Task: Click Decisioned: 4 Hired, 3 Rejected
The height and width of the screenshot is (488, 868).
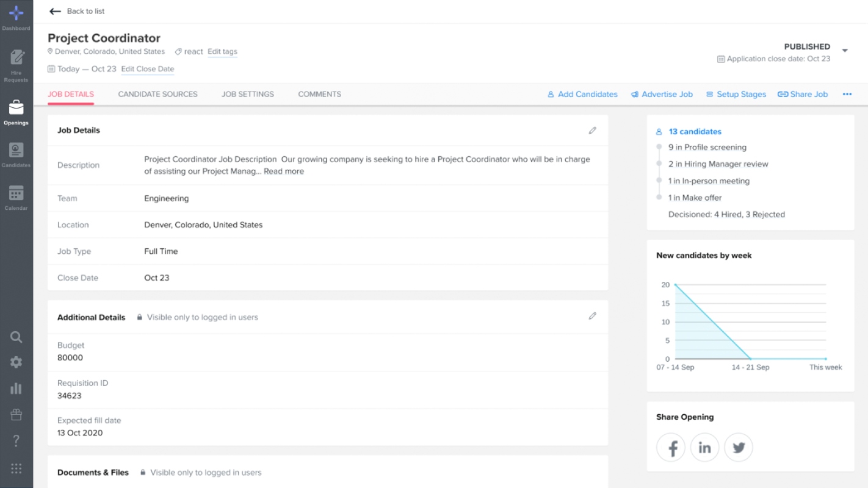Action: pyautogui.click(x=726, y=215)
